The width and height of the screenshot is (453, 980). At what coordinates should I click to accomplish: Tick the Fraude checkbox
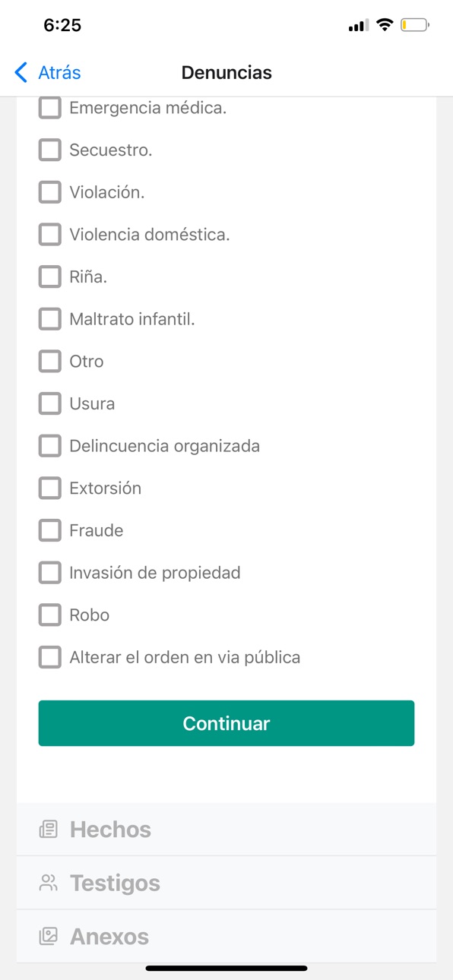[x=49, y=530]
